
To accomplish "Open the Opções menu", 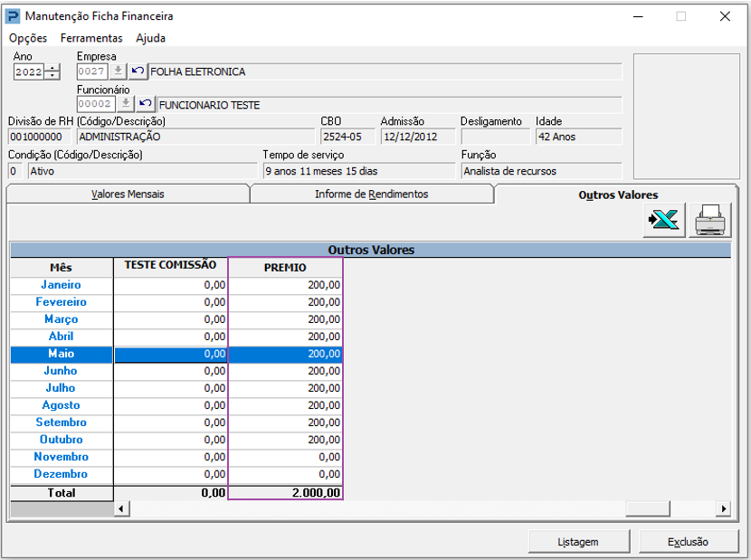I will (28, 38).
